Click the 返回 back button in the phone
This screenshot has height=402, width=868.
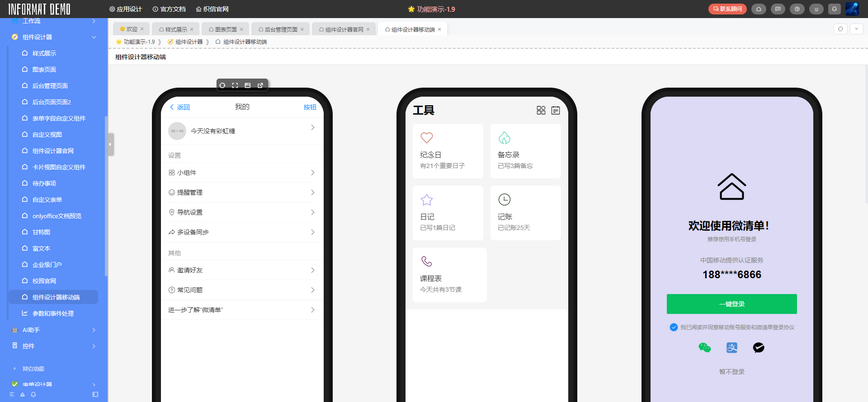(179, 107)
